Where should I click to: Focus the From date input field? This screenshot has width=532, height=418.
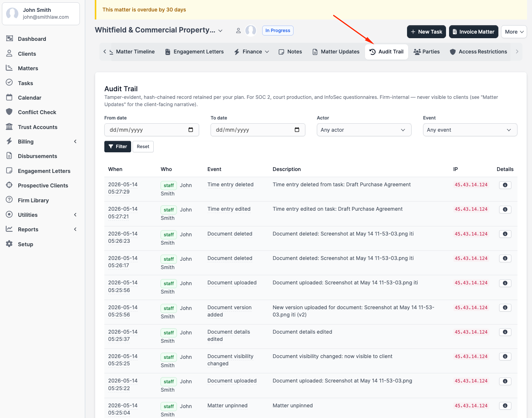coord(152,130)
